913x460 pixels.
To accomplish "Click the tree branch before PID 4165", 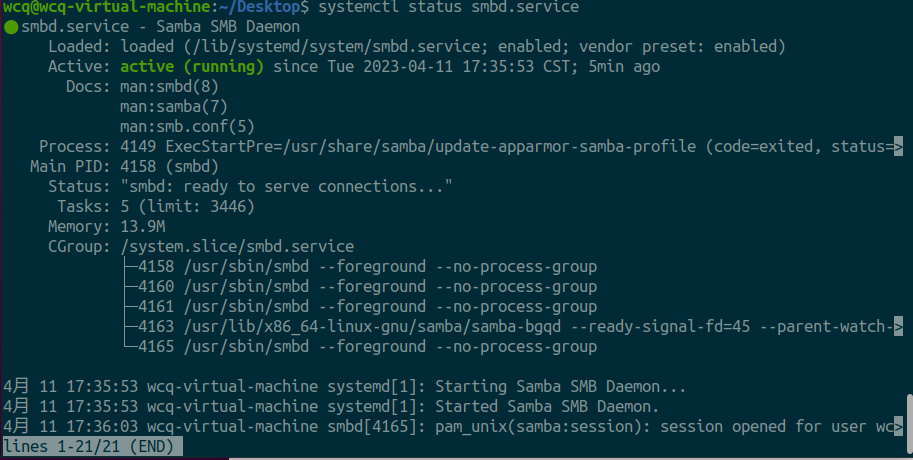I will 131,346.
